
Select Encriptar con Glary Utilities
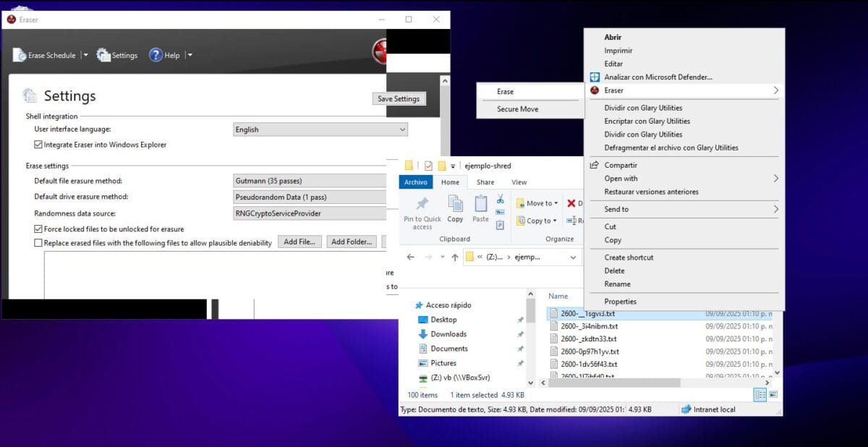click(x=647, y=121)
